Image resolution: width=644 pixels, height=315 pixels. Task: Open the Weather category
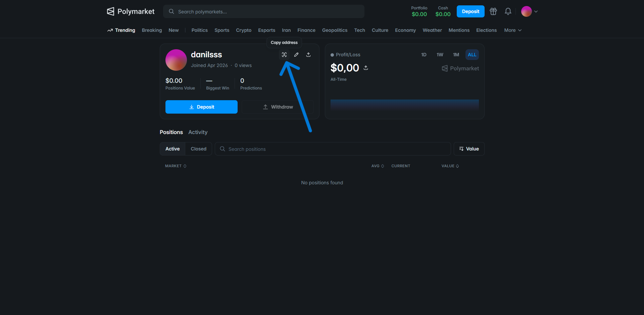pyautogui.click(x=432, y=30)
